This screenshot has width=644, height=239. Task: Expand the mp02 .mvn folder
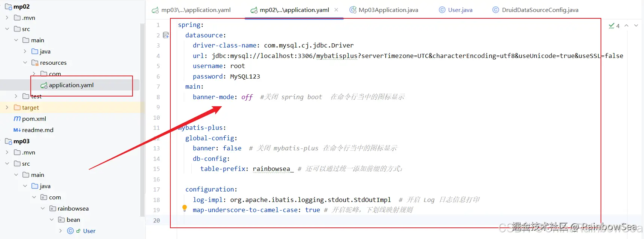point(7,18)
